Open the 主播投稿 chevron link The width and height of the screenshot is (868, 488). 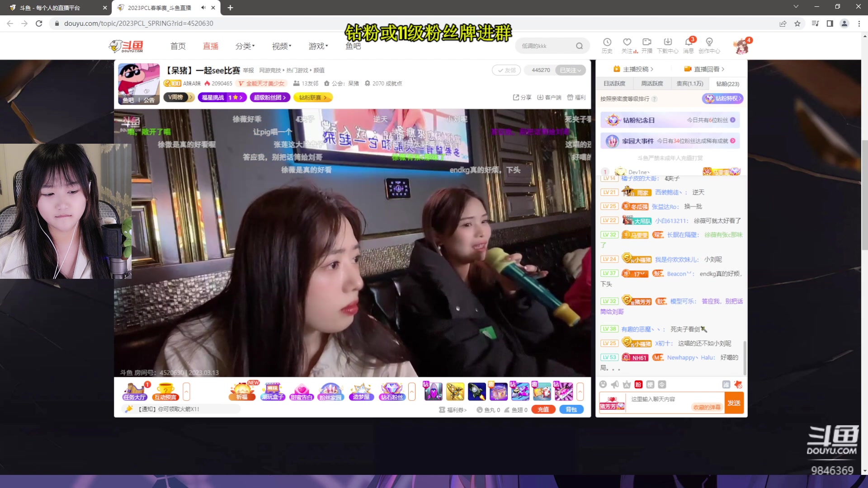click(633, 69)
